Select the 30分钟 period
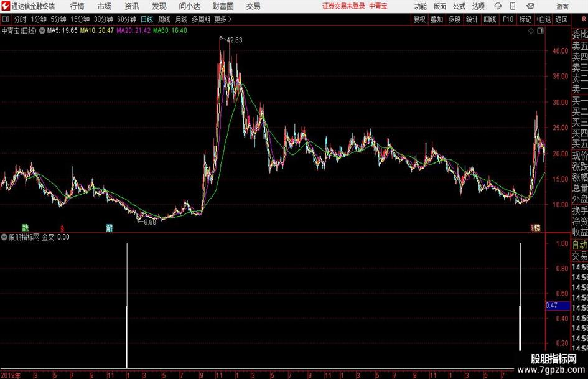The image size is (588, 379). click(x=103, y=19)
